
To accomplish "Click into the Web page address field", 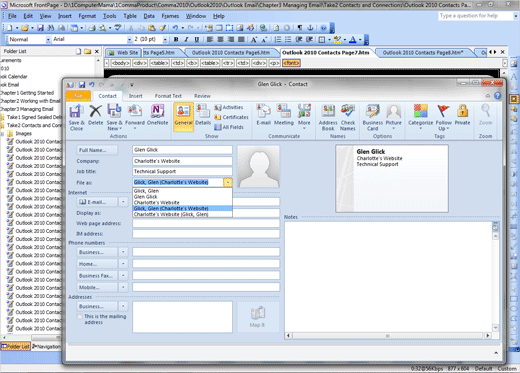I will coord(206,223).
